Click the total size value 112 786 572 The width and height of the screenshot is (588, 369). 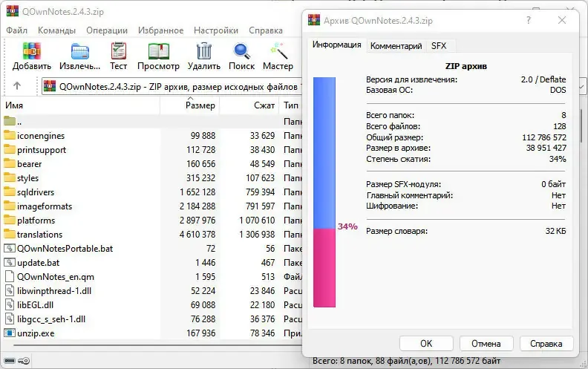pyautogui.click(x=543, y=137)
